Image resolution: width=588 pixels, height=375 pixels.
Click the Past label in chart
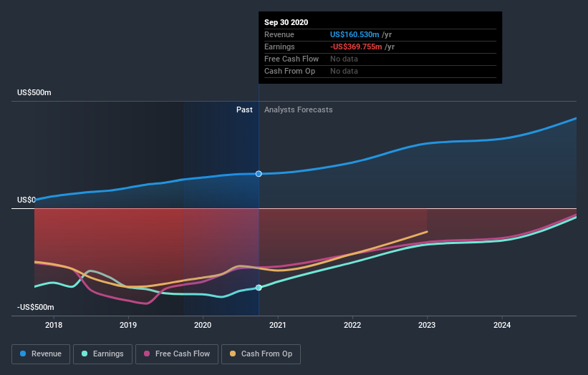(x=244, y=109)
